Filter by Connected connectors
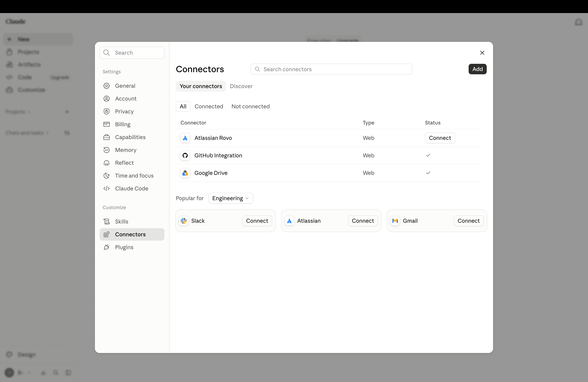 209,107
